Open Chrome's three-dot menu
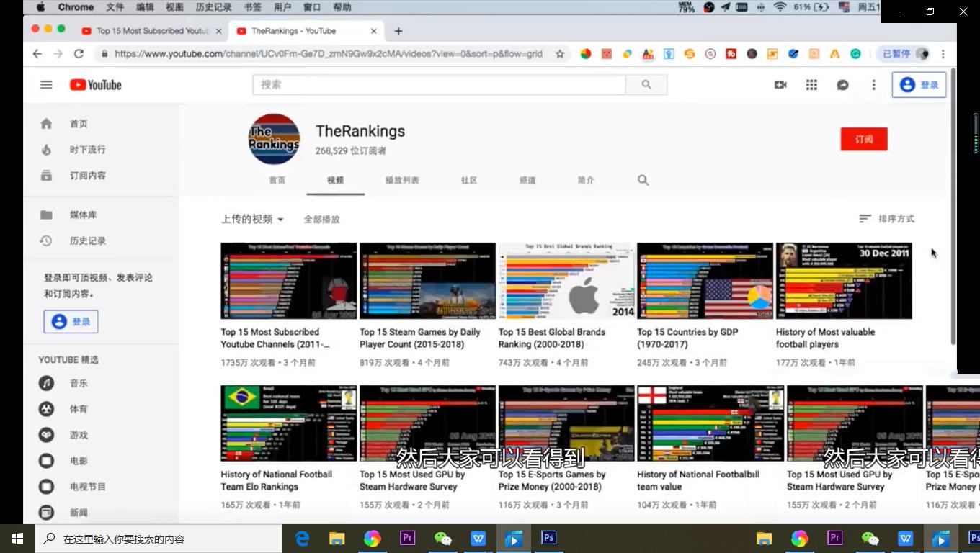This screenshot has width=980, height=553. coord(943,54)
